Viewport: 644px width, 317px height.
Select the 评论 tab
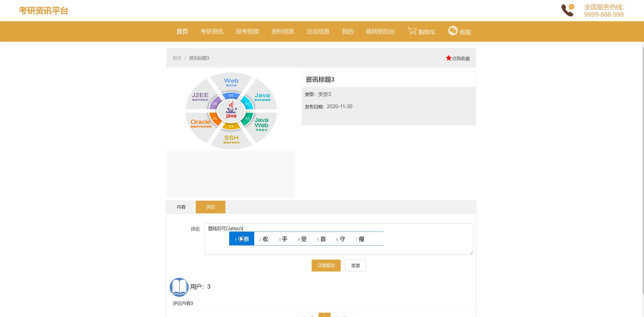click(x=210, y=207)
